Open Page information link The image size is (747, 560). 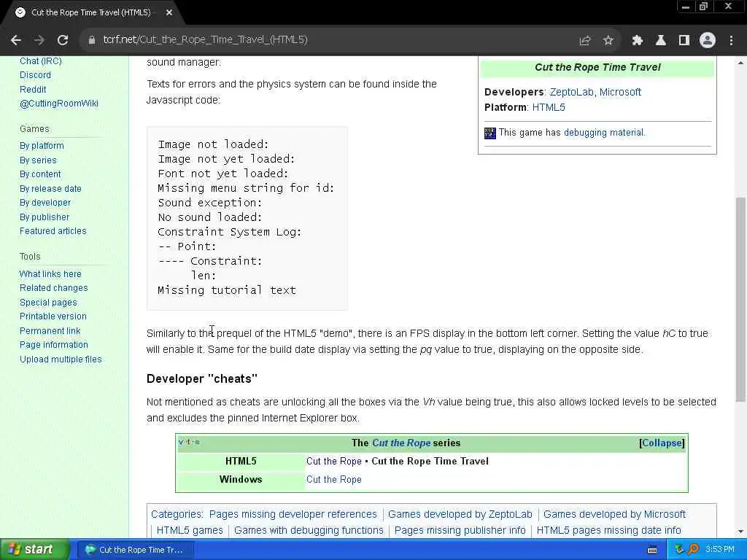click(54, 345)
